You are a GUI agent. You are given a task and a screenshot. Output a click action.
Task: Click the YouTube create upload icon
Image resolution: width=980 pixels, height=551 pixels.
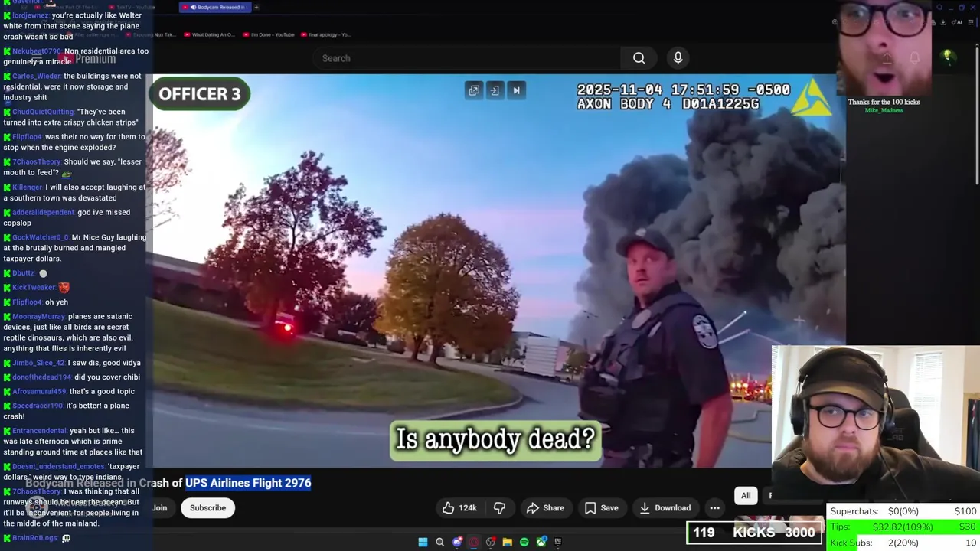click(887, 58)
